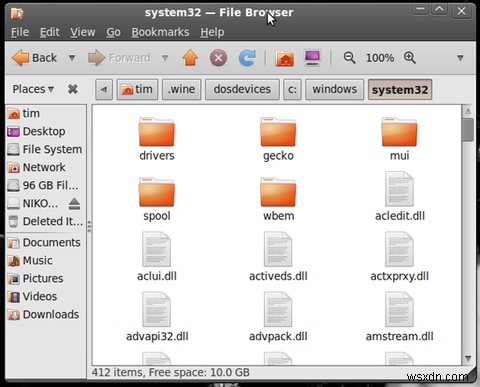Image resolution: width=480 pixels, height=387 pixels.
Task: Click the side pane resize handle
Action: point(89,227)
